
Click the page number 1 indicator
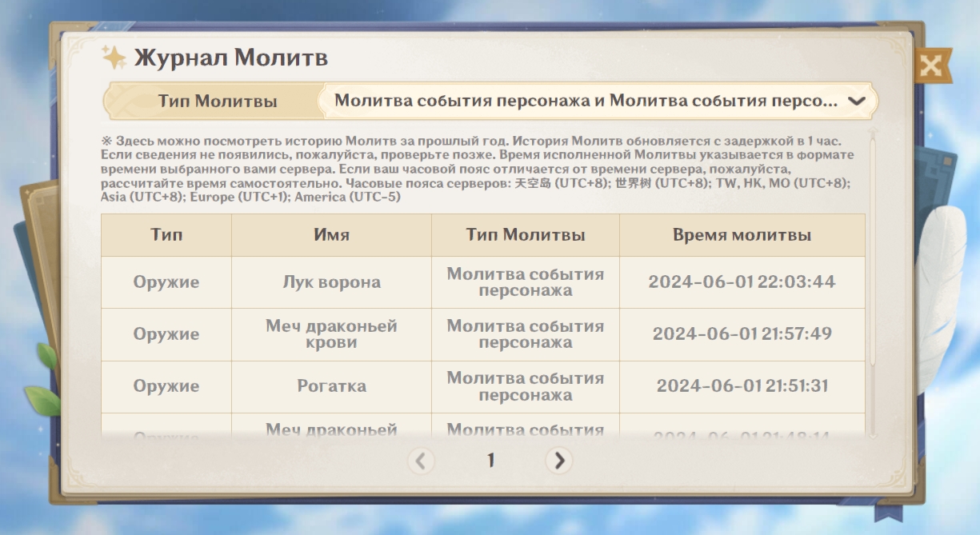coord(490,461)
